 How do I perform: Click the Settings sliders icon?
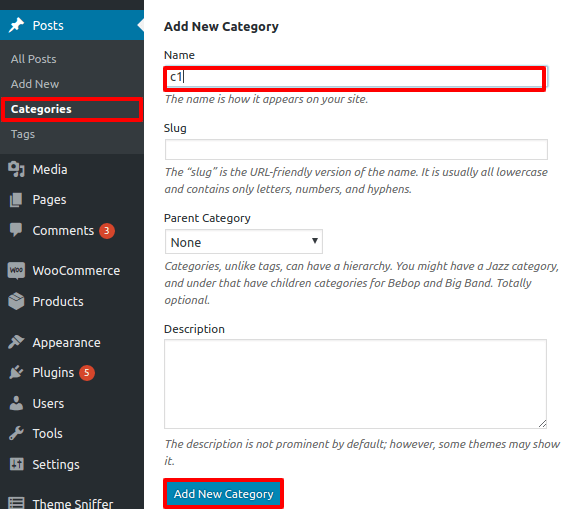tap(16, 464)
